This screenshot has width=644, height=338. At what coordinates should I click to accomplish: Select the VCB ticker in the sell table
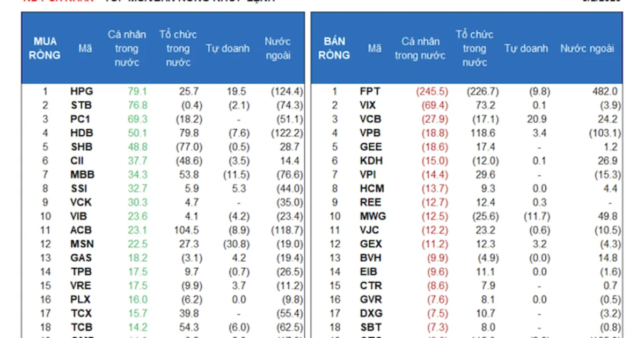[371, 119]
